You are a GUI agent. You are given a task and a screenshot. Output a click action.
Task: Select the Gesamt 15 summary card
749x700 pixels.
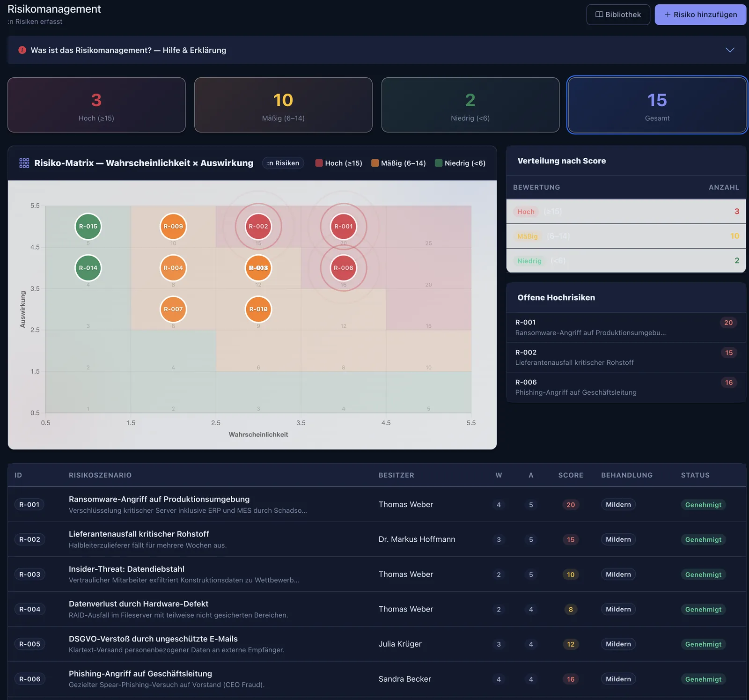click(x=657, y=105)
